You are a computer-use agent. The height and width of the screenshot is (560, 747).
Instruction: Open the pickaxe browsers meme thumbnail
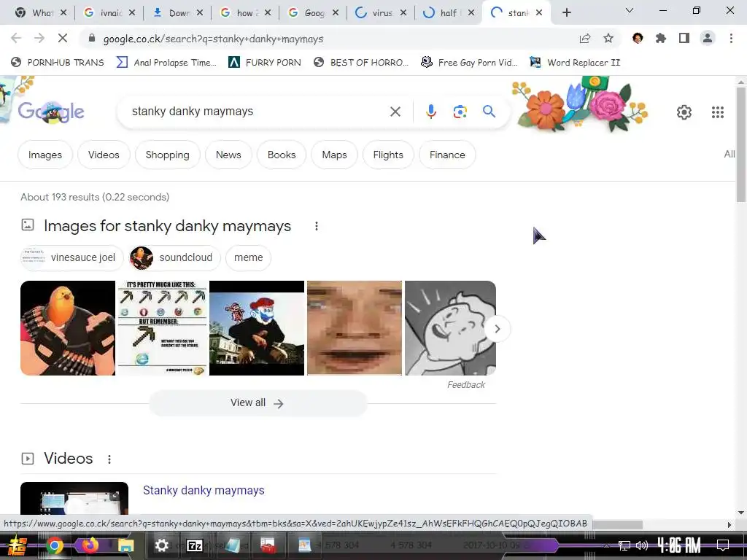pos(163,328)
